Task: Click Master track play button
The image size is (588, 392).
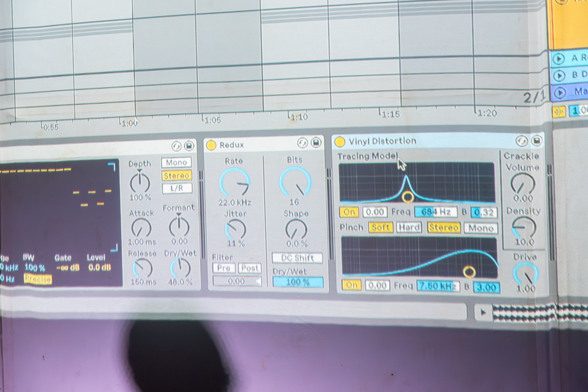Action: pyautogui.click(x=559, y=93)
